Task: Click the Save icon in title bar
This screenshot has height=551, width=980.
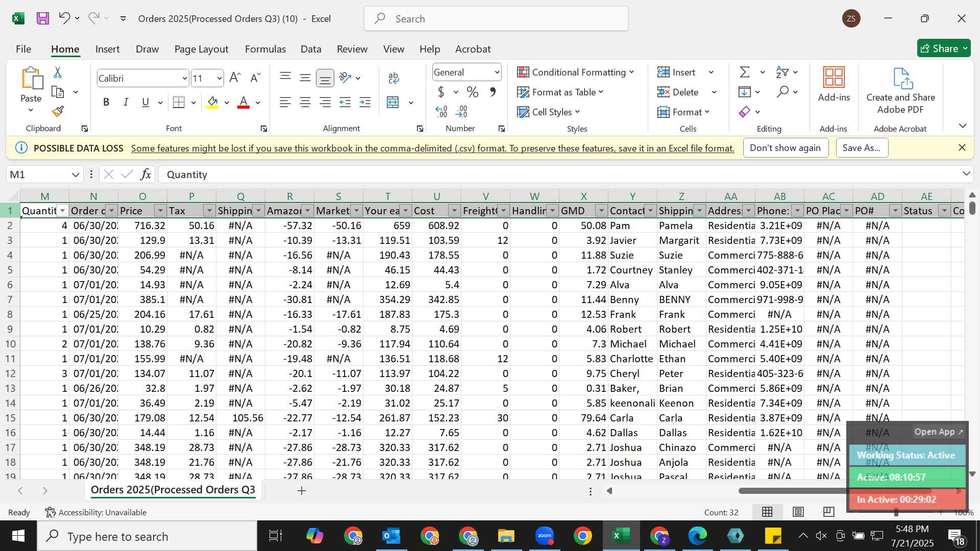Action: [43, 19]
